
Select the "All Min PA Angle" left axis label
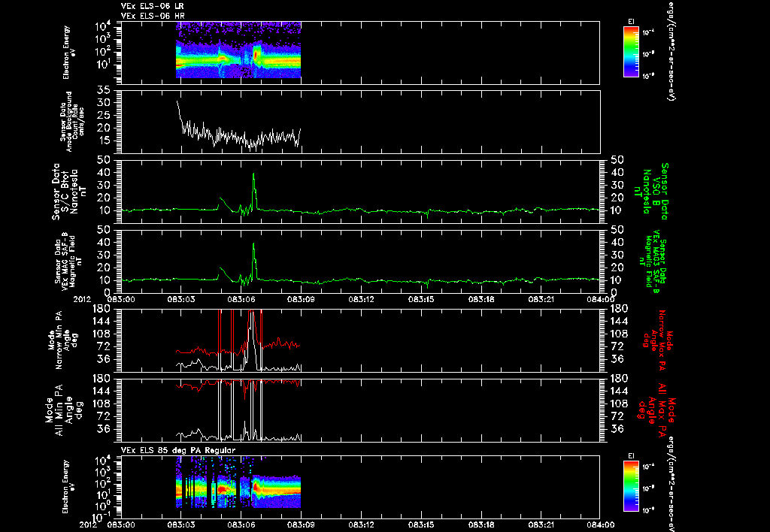[65, 410]
